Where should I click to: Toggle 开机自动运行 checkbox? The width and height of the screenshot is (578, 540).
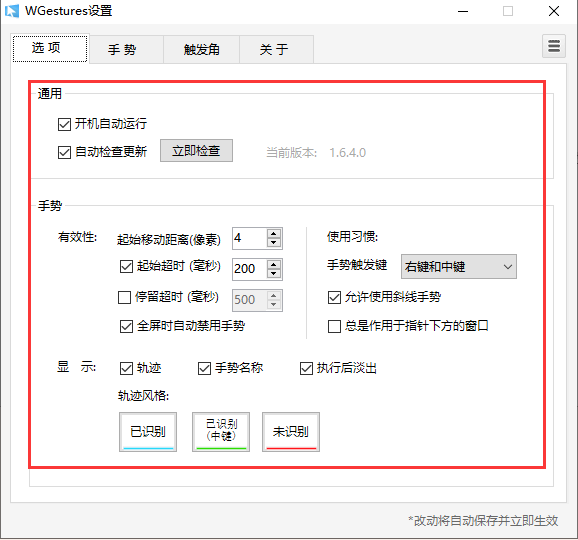64,124
